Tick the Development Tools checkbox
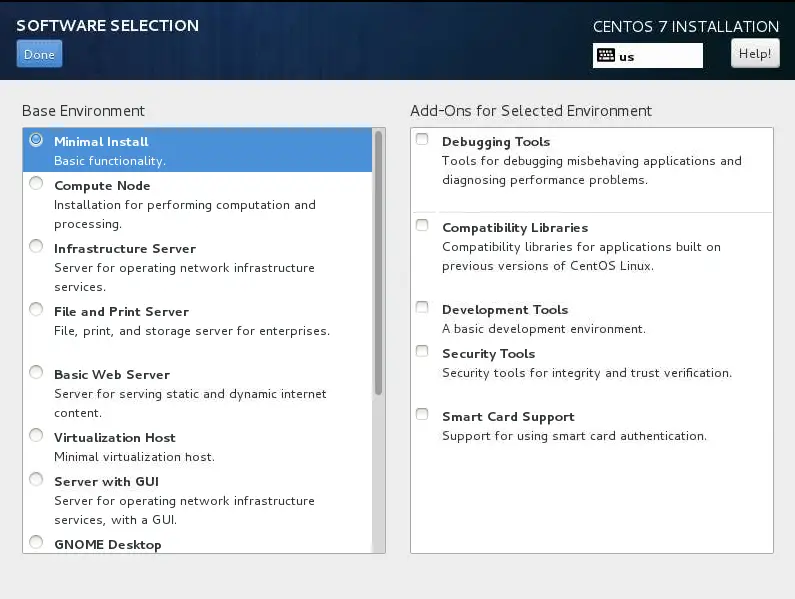 pyautogui.click(x=422, y=307)
